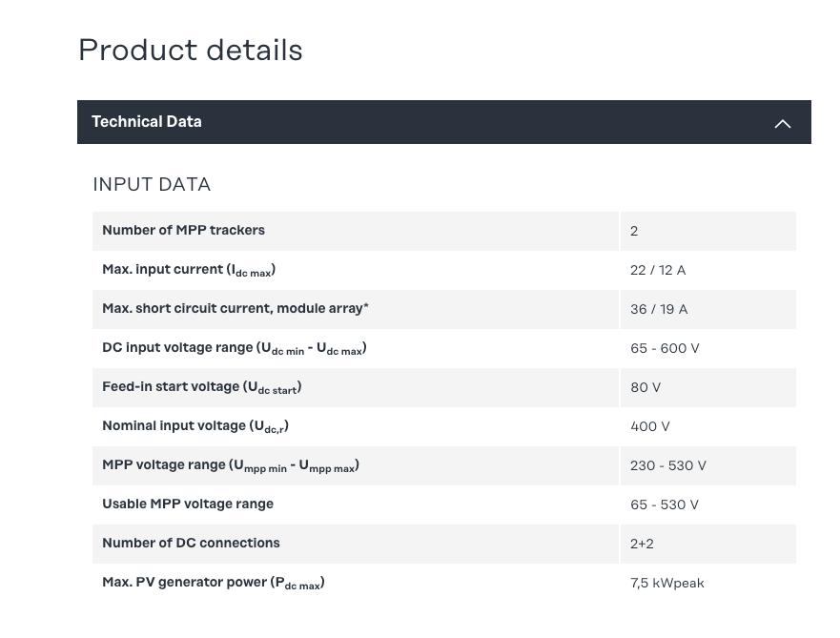The height and width of the screenshot is (638, 840).
Task: Select the INPUT DATA section title
Action: point(152,184)
